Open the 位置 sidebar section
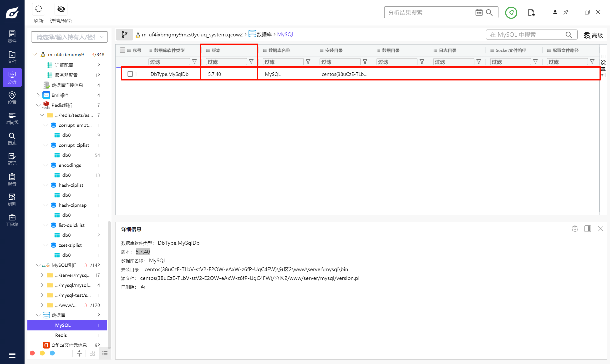 click(12, 98)
